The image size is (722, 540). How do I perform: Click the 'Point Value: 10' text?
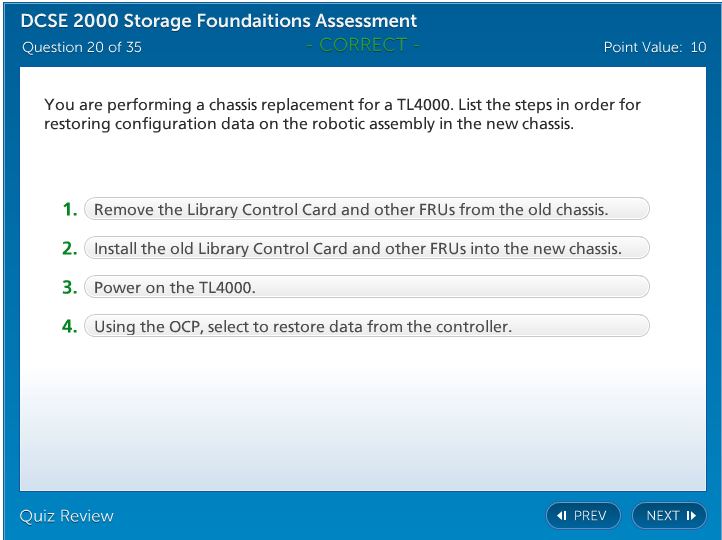click(654, 47)
